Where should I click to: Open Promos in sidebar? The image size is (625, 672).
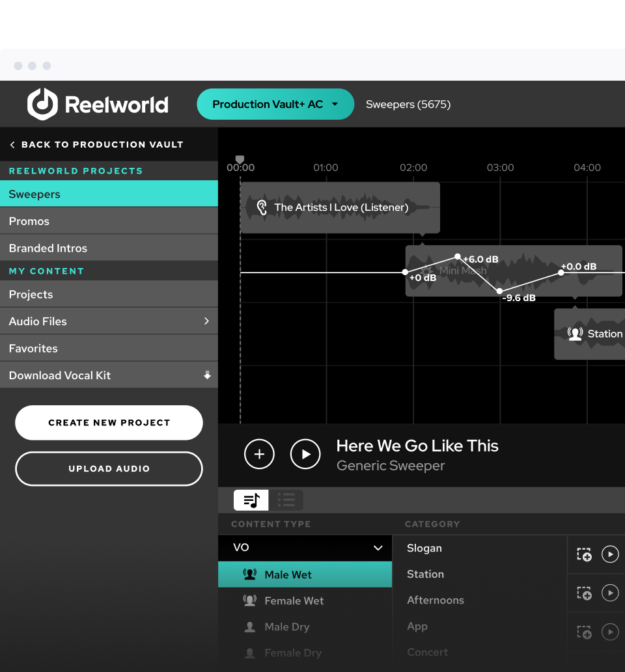pos(29,221)
